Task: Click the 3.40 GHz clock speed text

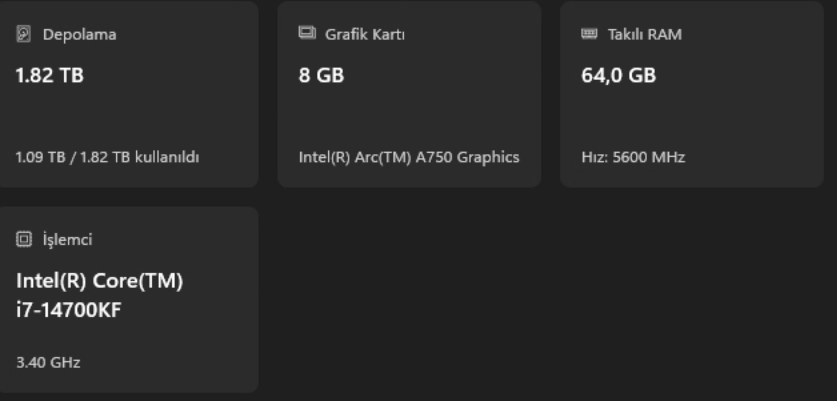Action: pos(48,363)
